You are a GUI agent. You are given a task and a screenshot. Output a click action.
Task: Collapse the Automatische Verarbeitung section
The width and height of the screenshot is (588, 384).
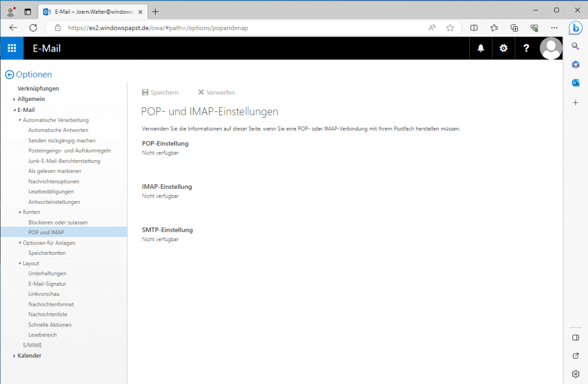(x=20, y=119)
